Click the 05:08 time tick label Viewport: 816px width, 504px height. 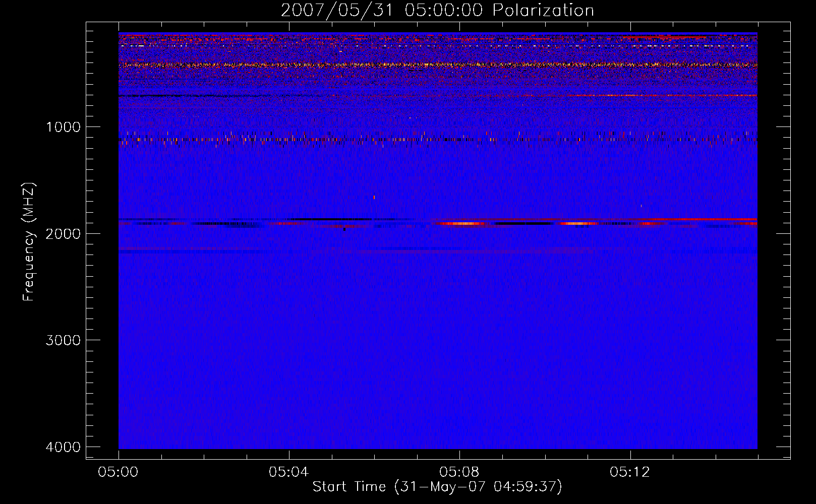click(x=459, y=472)
